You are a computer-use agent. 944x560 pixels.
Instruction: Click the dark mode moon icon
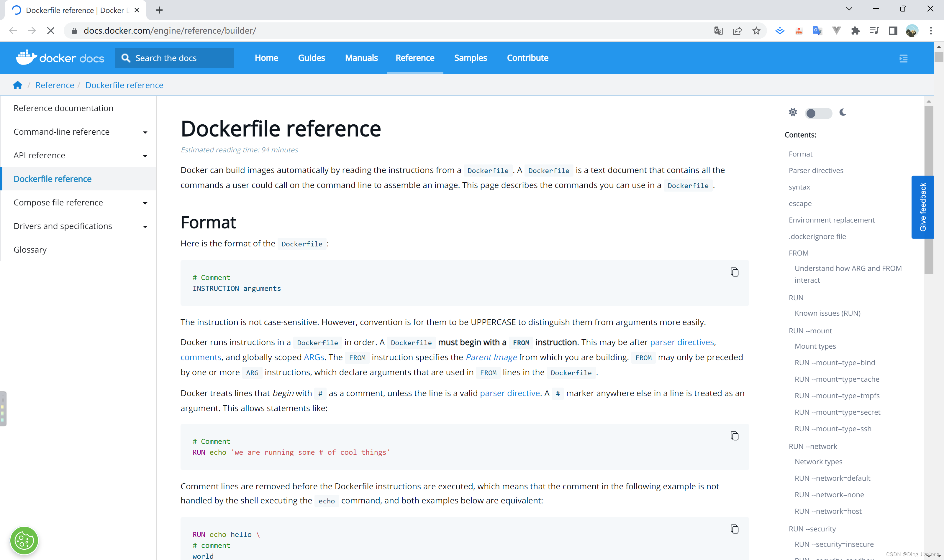(843, 112)
